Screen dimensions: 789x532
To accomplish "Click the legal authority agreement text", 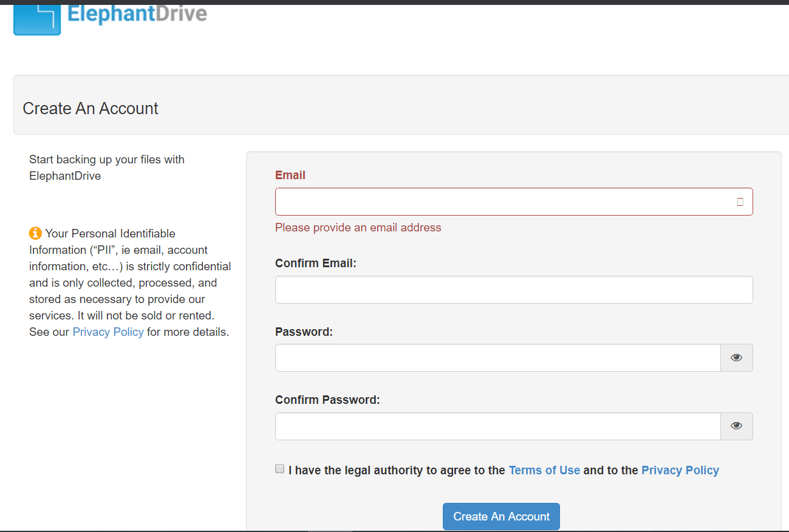I will pyautogui.click(x=395, y=470).
